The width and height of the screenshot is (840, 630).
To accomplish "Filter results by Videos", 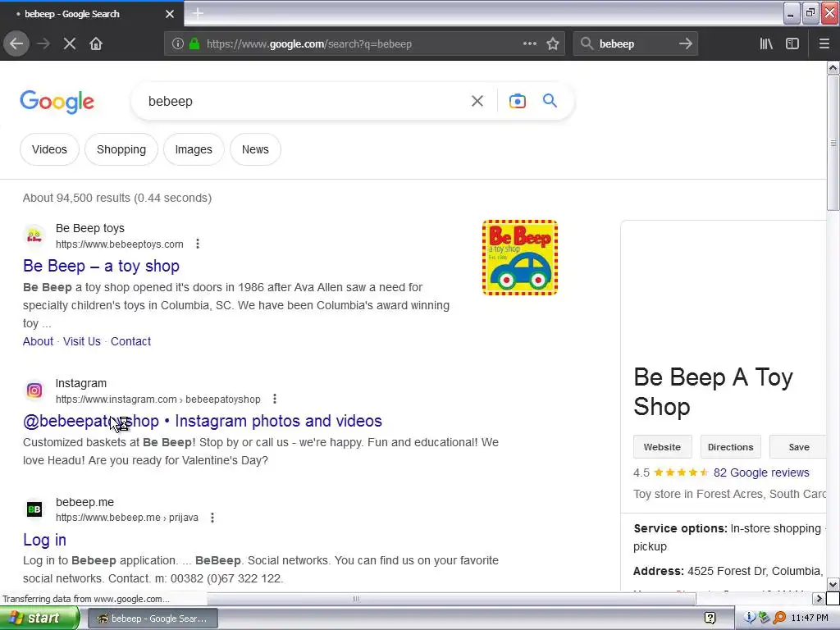I will click(49, 149).
